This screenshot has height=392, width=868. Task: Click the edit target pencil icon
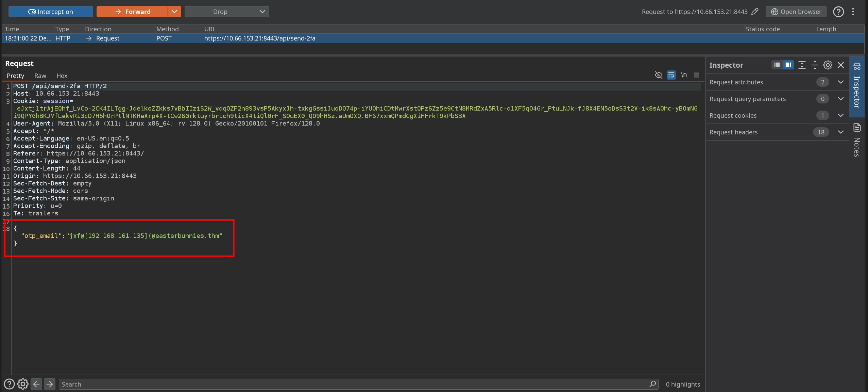tap(755, 12)
